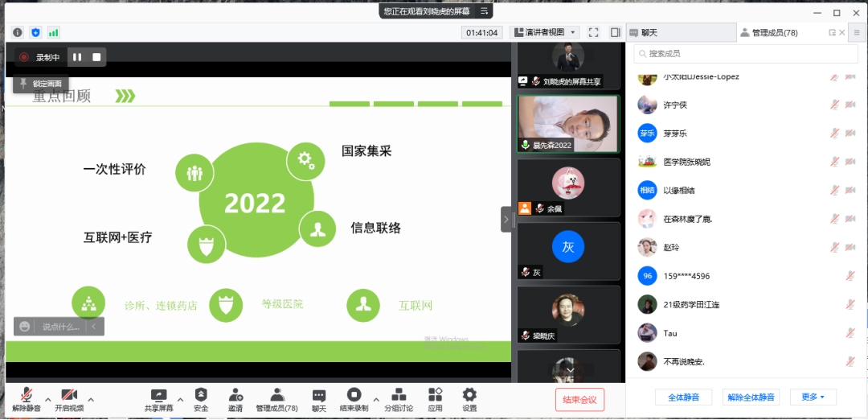Viewport: 868px width, 420px height.
Task: Toggle 锁定画面 pin screen
Action: tap(41, 84)
